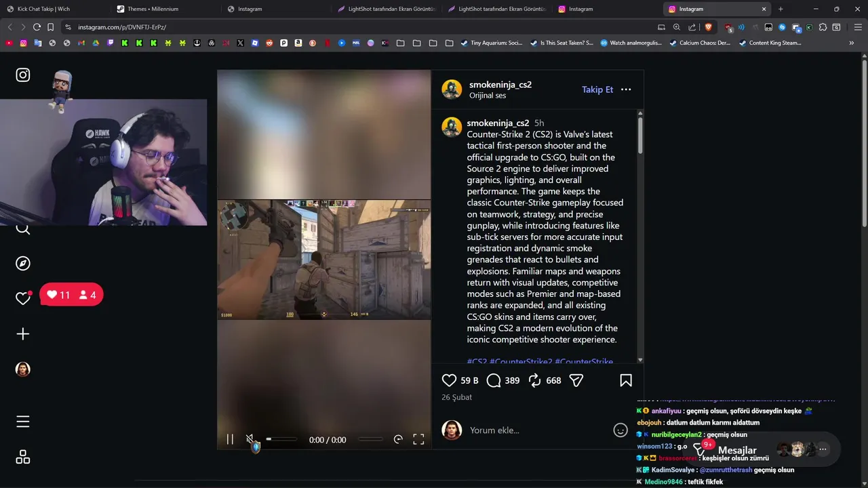Pause the video with the pause button
Image resolution: width=868 pixels, height=488 pixels.
[230, 440]
